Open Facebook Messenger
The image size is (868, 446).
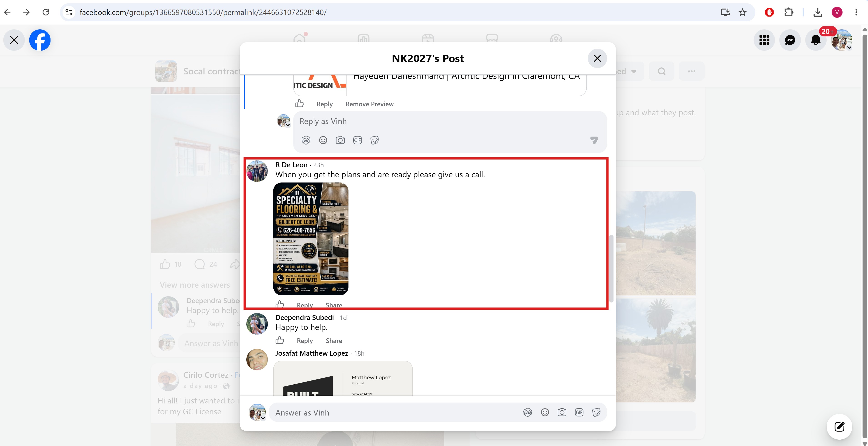coord(790,40)
